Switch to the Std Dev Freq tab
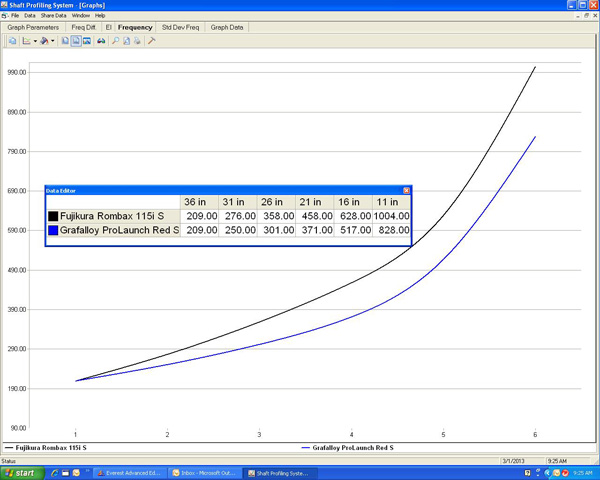600x480 pixels. (180, 28)
